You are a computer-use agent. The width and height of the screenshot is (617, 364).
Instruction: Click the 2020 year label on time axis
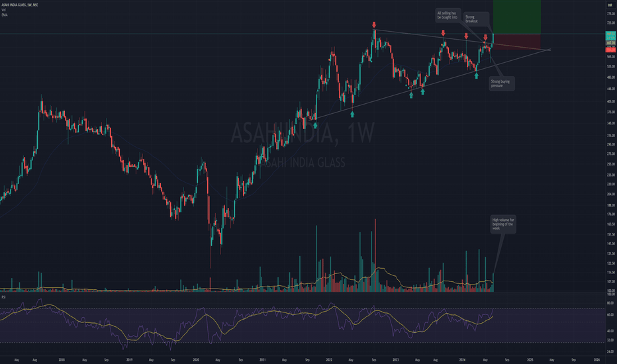(196, 359)
